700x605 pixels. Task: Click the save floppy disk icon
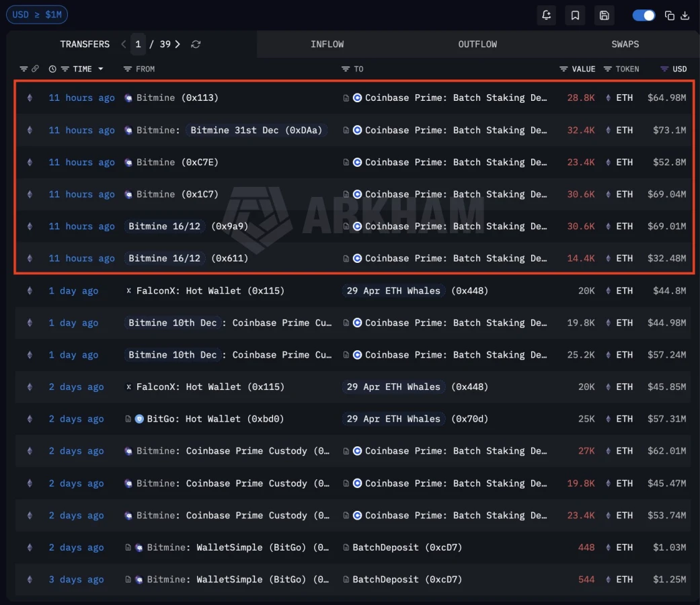click(x=604, y=15)
